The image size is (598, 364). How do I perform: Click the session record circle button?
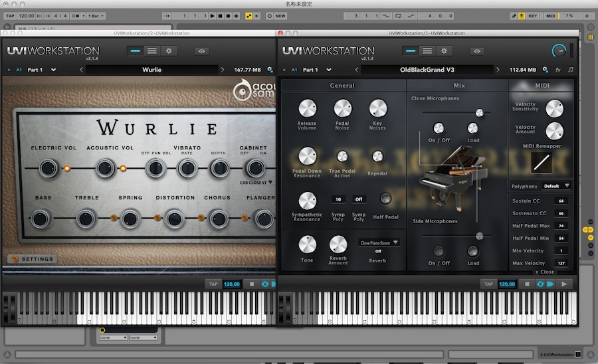coord(270,16)
